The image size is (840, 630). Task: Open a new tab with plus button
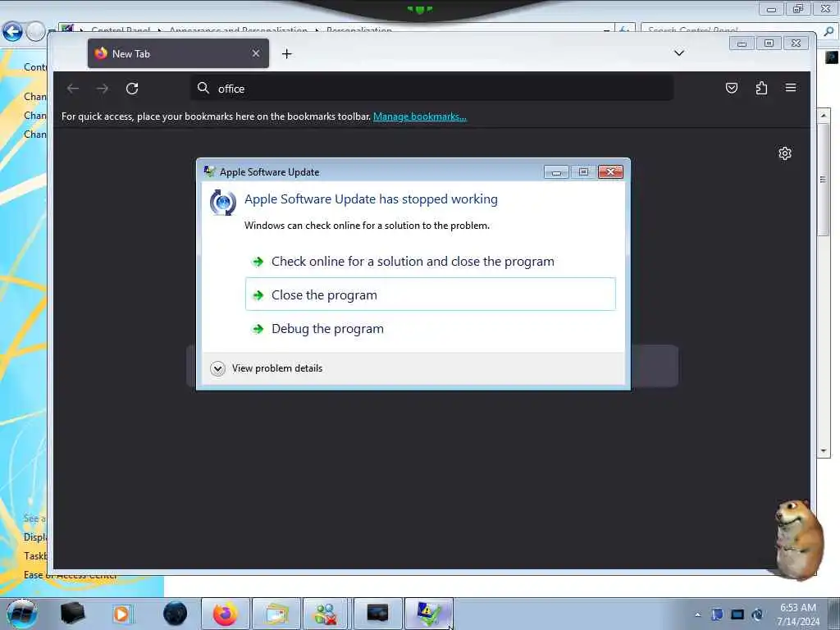(x=286, y=53)
